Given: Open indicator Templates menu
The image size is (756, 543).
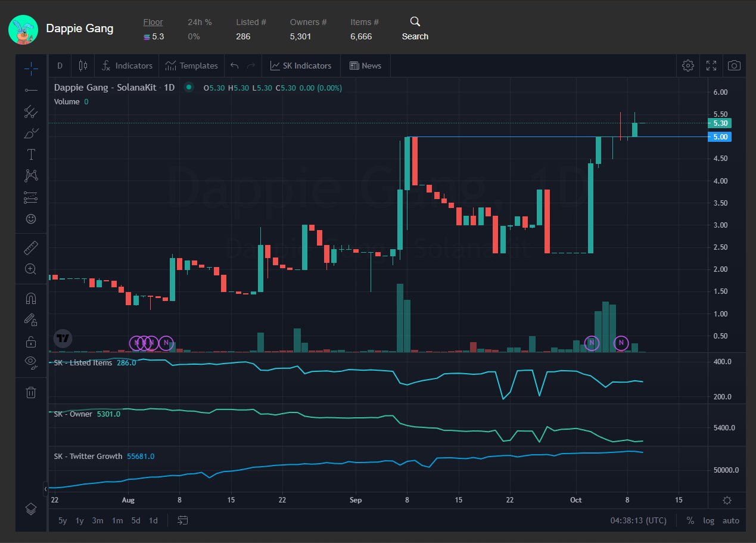Looking at the screenshot, I should (x=191, y=66).
